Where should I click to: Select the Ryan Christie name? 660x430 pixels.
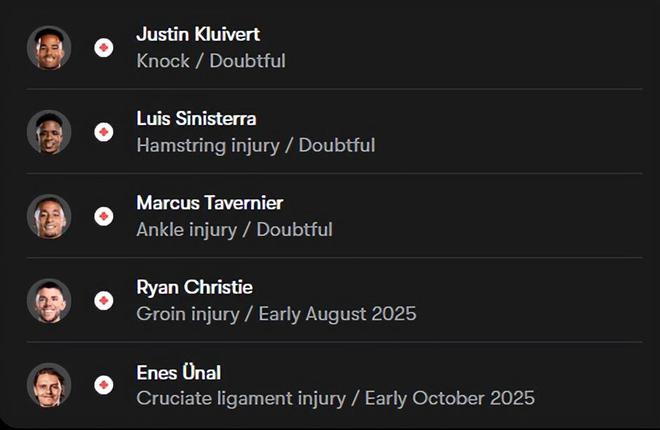click(194, 288)
